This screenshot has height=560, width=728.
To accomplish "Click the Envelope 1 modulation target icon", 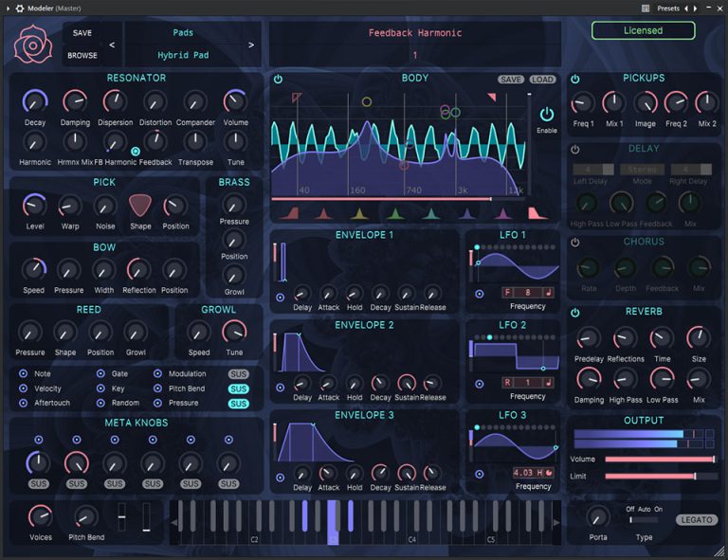I will point(280,297).
